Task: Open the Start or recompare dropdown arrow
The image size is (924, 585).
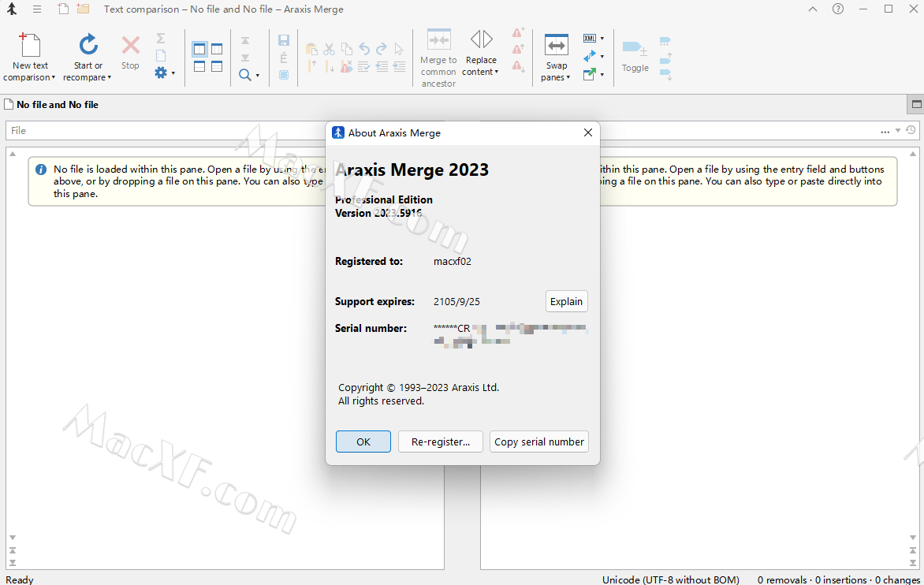Action: pos(110,78)
